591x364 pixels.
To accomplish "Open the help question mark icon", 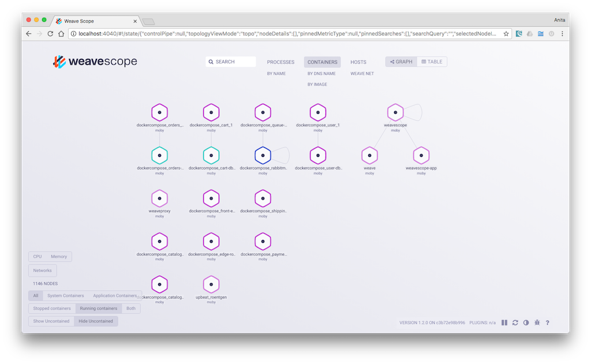I will point(548,322).
